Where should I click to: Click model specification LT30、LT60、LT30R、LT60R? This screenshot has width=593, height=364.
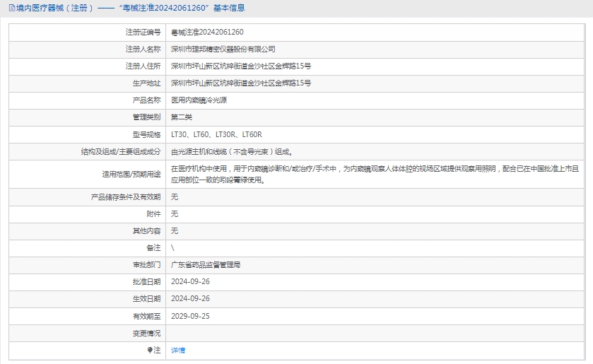tap(216, 134)
